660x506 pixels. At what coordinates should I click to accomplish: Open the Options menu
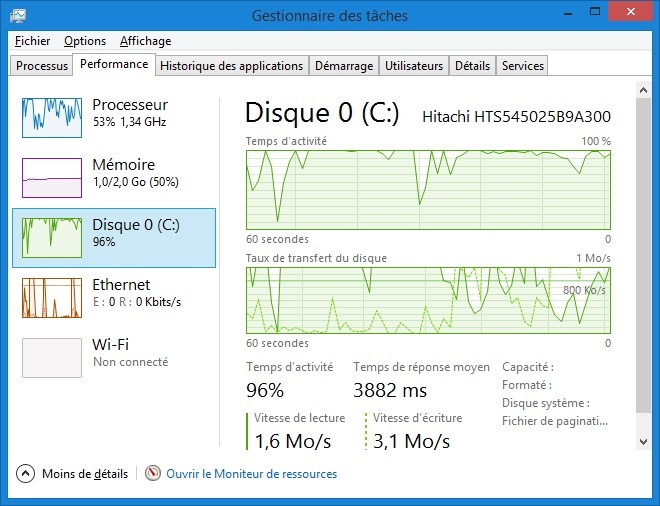click(x=85, y=41)
